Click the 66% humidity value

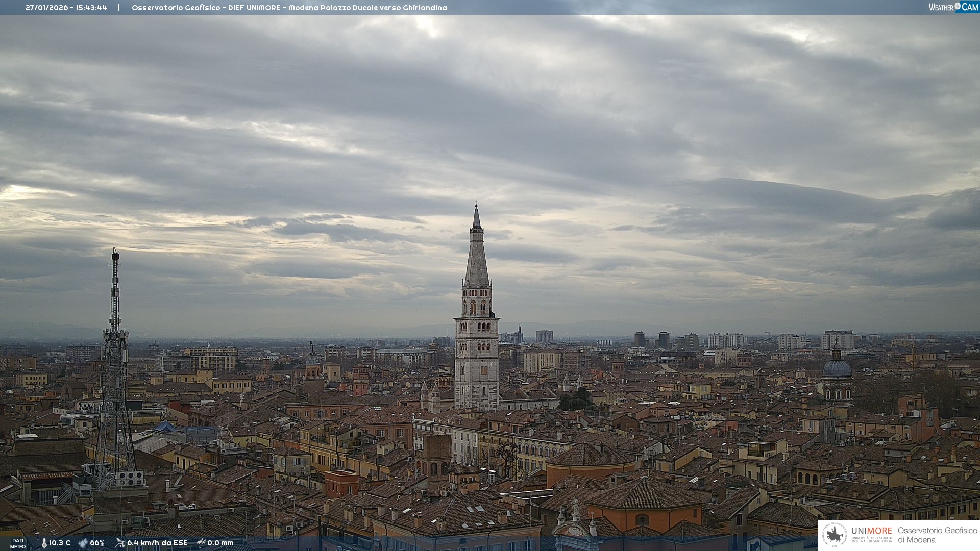point(97,543)
